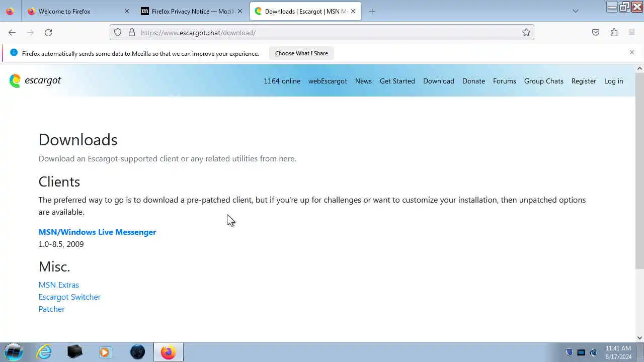This screenshot has width=644, height=362.
Task: Click the Log in link
Action: point(614,81)
